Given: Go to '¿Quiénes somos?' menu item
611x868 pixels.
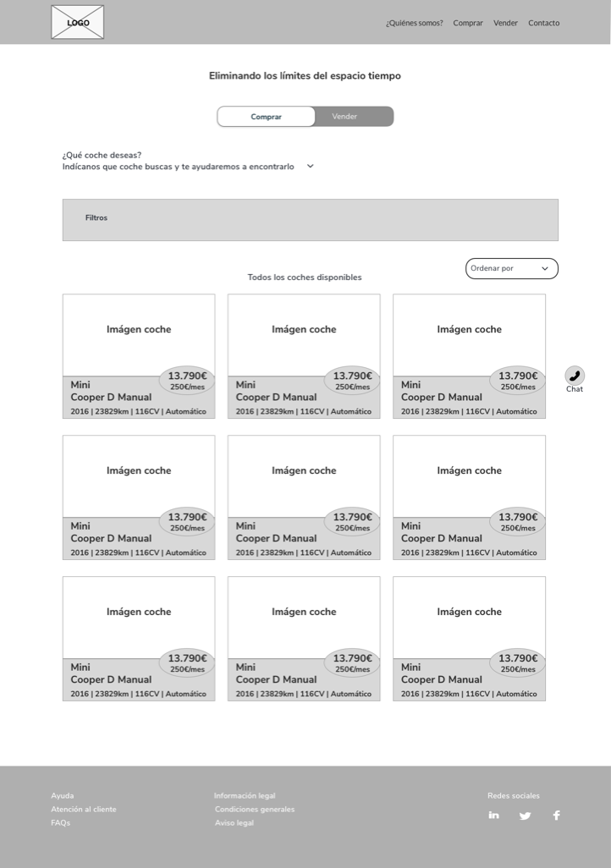Looking at the screenshot, I should (414, 23).
